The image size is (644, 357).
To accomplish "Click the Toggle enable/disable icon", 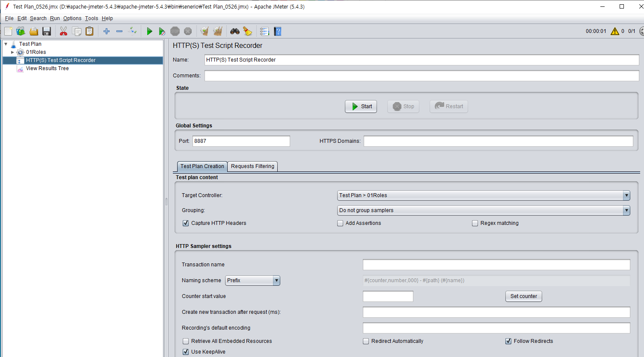I will 133,31.
